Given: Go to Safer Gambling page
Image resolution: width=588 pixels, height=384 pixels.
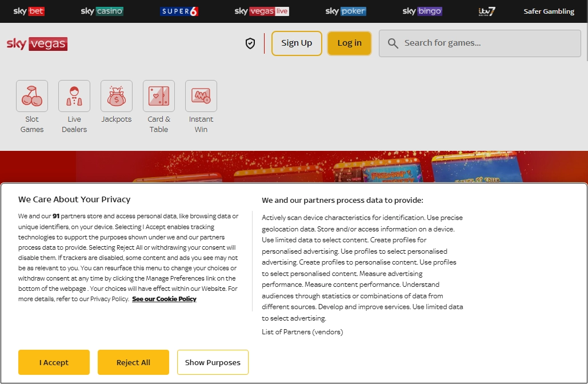Looking at the screenshot, I should click(x=549, y=11).
